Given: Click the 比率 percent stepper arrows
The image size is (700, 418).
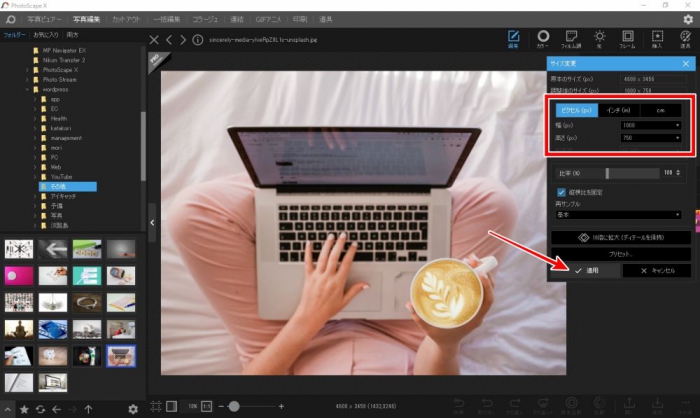Looking at the screenshot, I should tap(678, 173).
